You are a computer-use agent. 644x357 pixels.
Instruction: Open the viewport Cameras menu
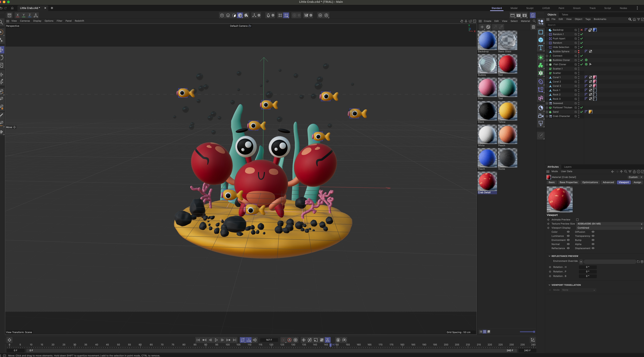(25, 21)
